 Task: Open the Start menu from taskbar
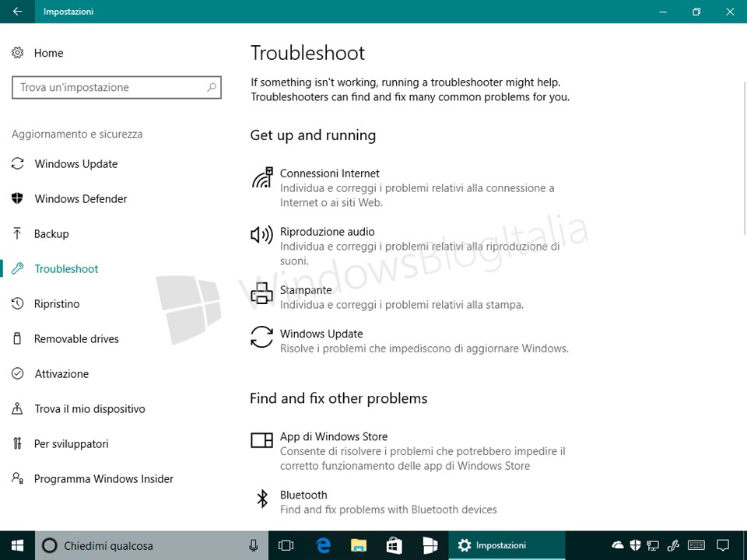(x=17, y=546)
